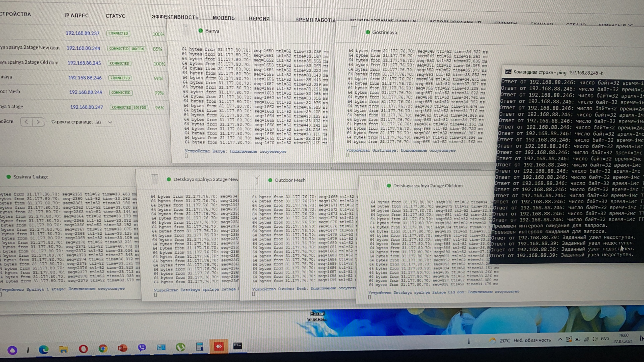Image resolution: width=644 pixels, height=362 pixels.
Task: Open volume control in system tray
Action: (x=595, y=339)
